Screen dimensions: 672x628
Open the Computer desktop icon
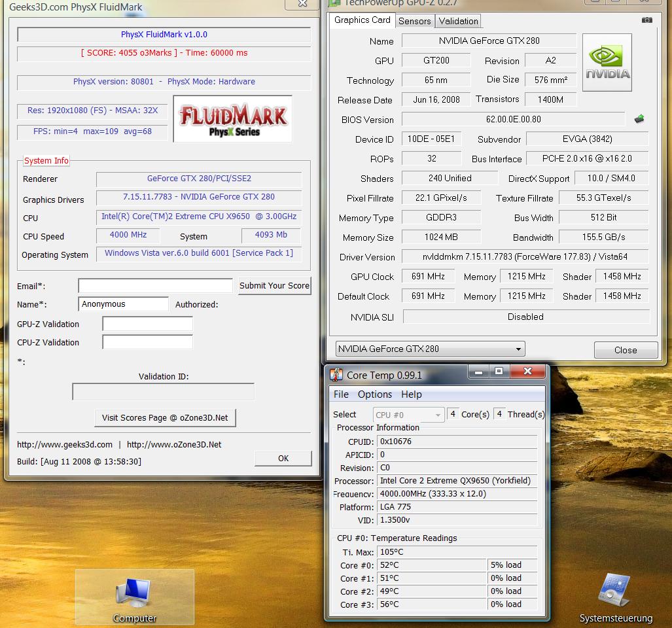point(135,598)
